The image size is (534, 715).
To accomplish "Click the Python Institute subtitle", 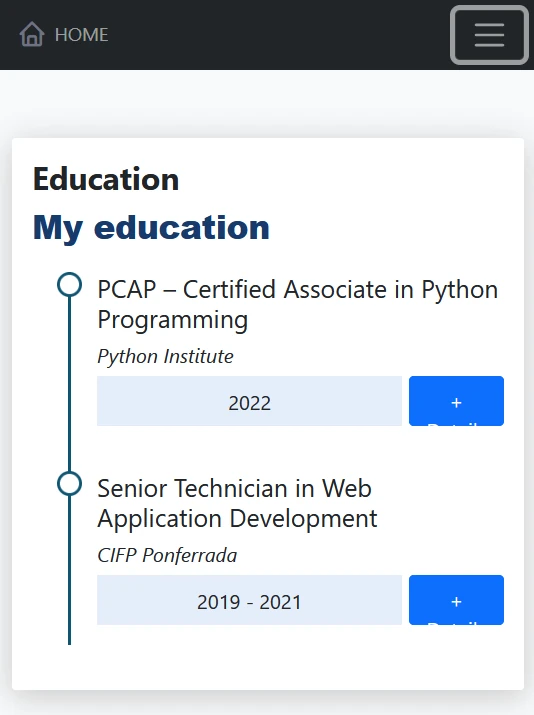I will click(x=165, y=356).
